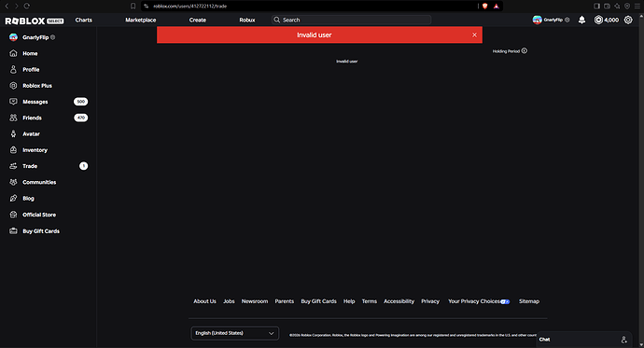Open the English (United States) language dropdown

tap(235, 333)
